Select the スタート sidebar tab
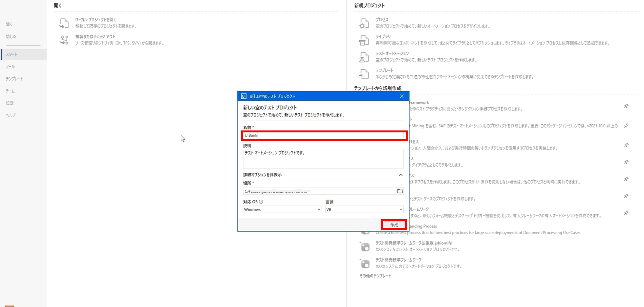 (24, 54)
